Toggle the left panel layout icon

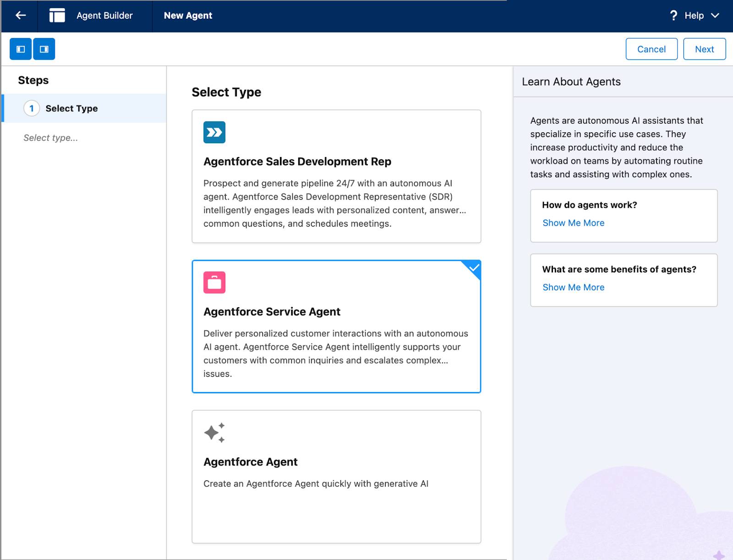pyautogui.click(x=20, y=49)
